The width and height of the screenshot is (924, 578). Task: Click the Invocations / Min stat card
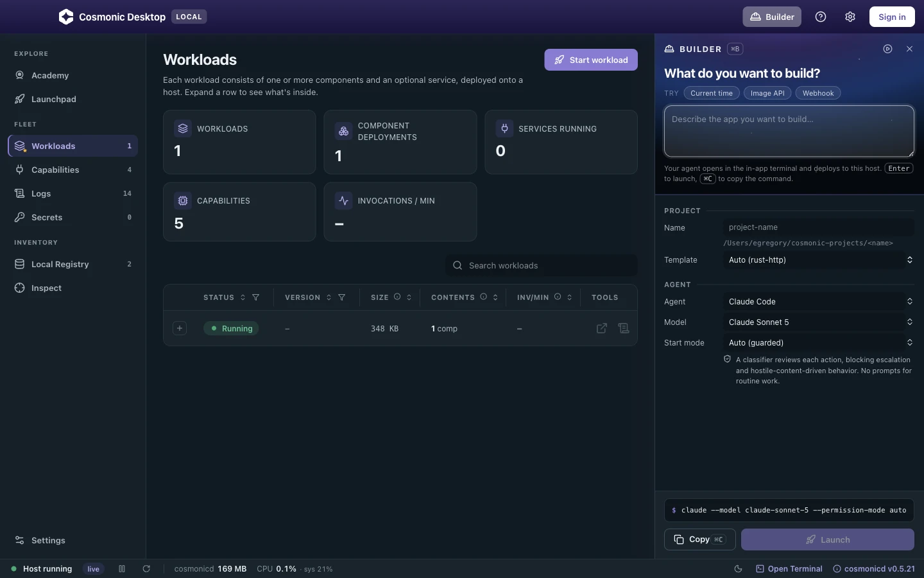coord(400,212)
